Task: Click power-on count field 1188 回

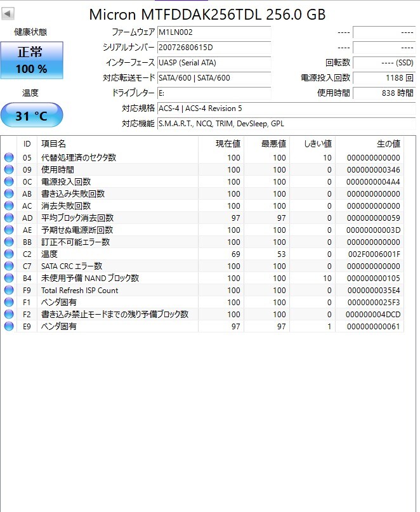Action: (x=384, y=78)
